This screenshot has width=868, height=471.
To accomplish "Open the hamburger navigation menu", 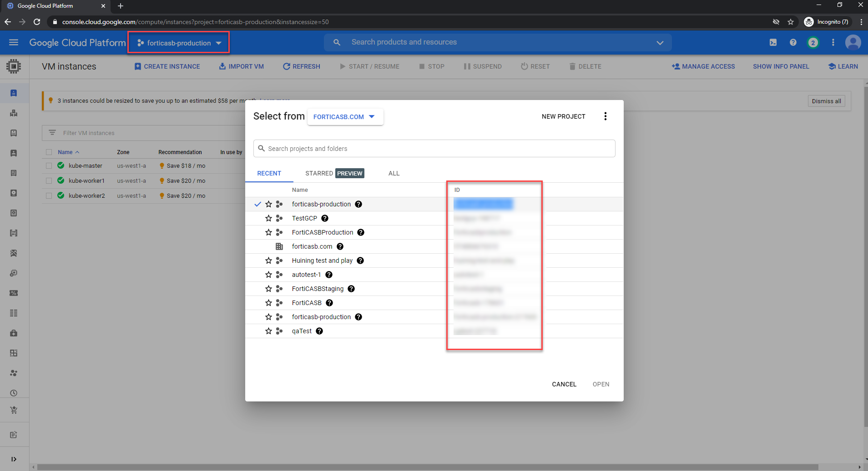I will 14,42.
